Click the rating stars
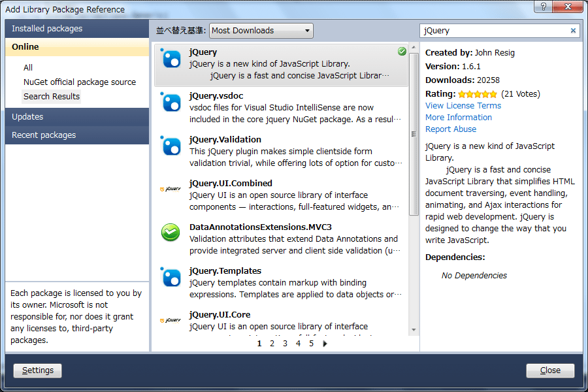This screenshot has width=588, height=392. pyautogui.click(x=478, y=94)
